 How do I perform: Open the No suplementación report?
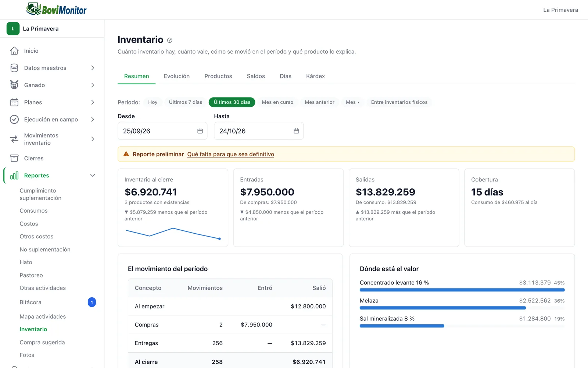[x=45, y=250]
